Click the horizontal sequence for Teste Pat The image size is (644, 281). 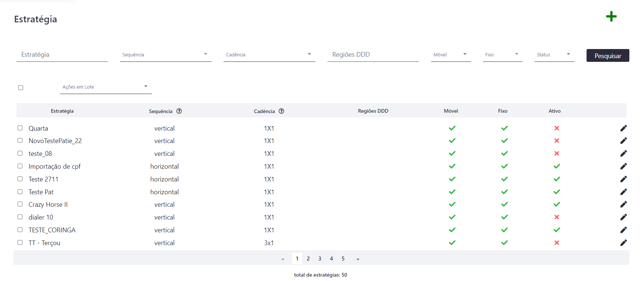(164, 192)
